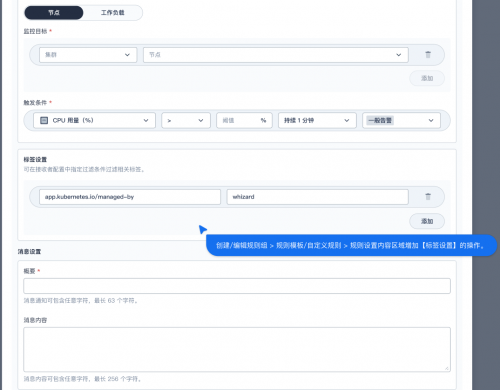Click the app.kubernetes.io/managed-by label key field
Image resolution: width=500 pixels, height=390 pixels.
(x=130, y=197)
